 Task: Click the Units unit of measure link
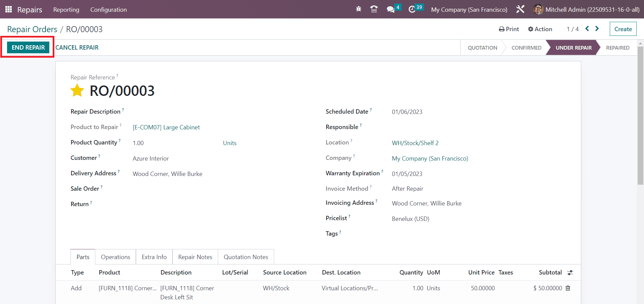(230, 143)
